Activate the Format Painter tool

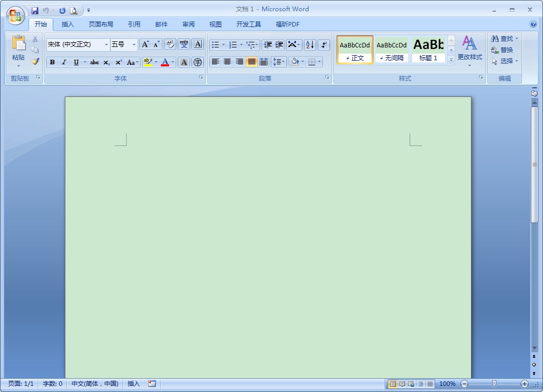tap(35, 61)
